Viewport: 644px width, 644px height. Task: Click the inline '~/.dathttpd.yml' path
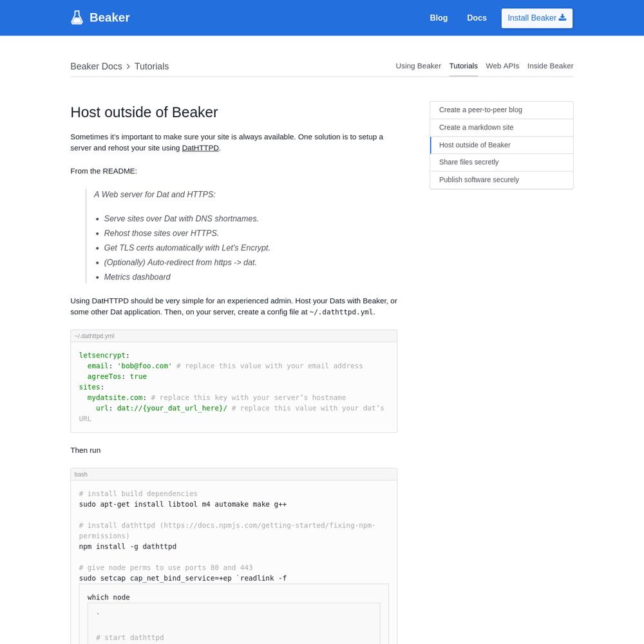pos(341,312)
